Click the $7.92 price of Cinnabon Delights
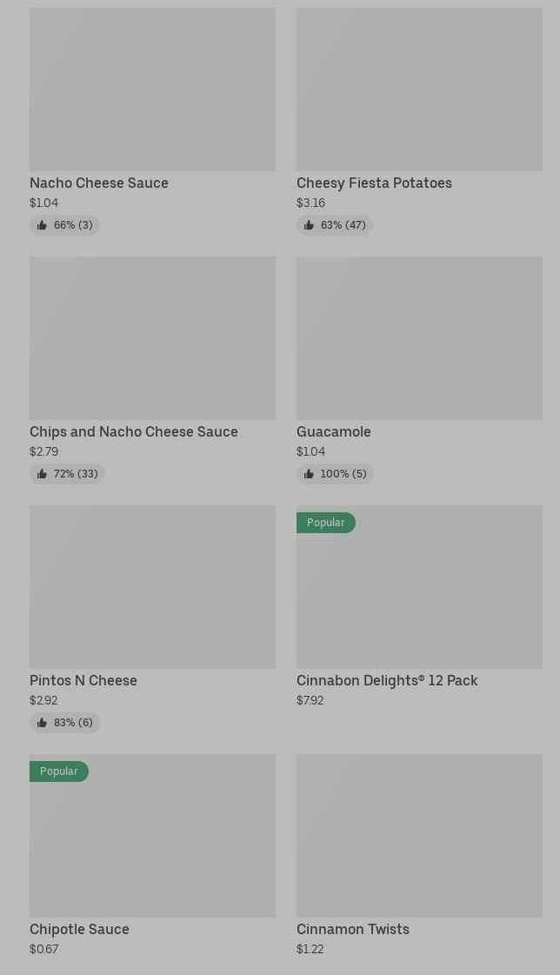Screen dimensions: 560x975 310,701
